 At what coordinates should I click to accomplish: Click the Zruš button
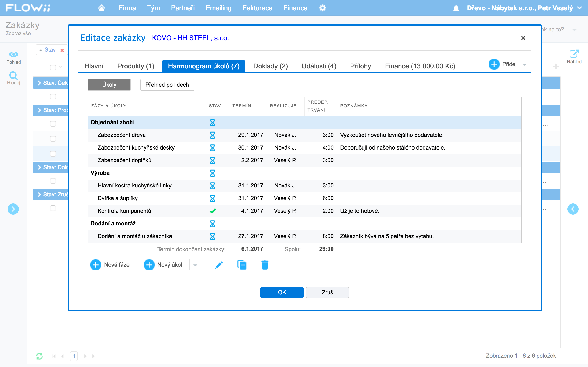point(327,292)
